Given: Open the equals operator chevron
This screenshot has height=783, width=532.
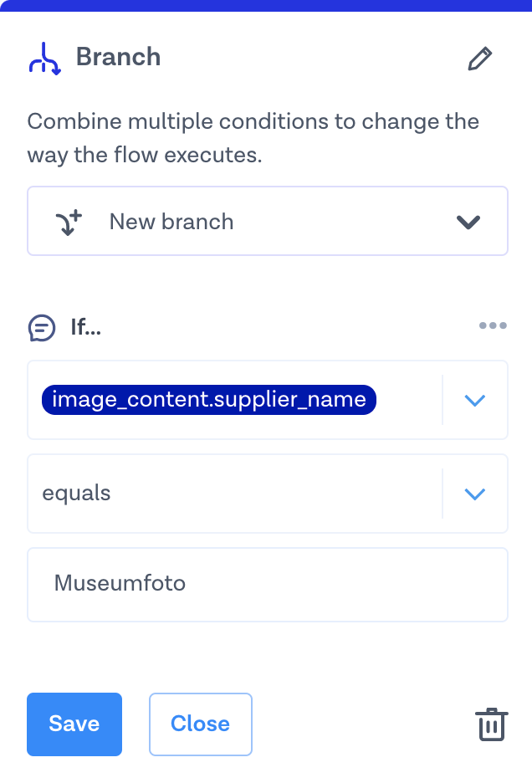Looking at the screenshot, I should 474,494.
